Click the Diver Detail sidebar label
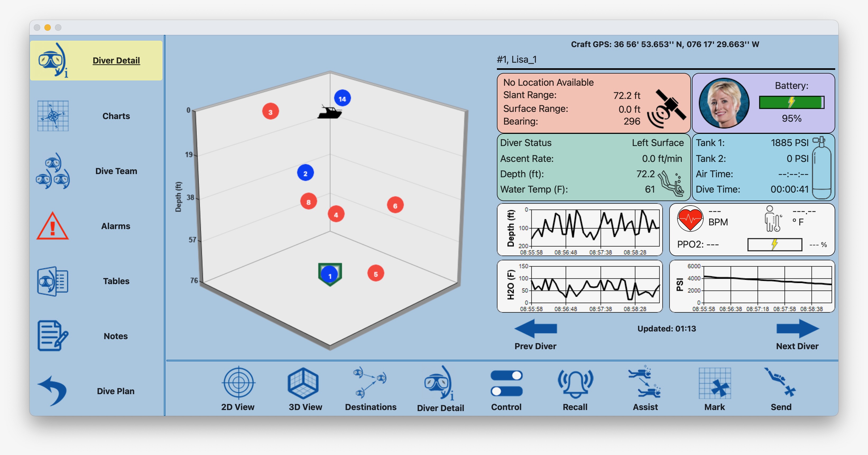The image size is (868, 455). tap(116, 60)
